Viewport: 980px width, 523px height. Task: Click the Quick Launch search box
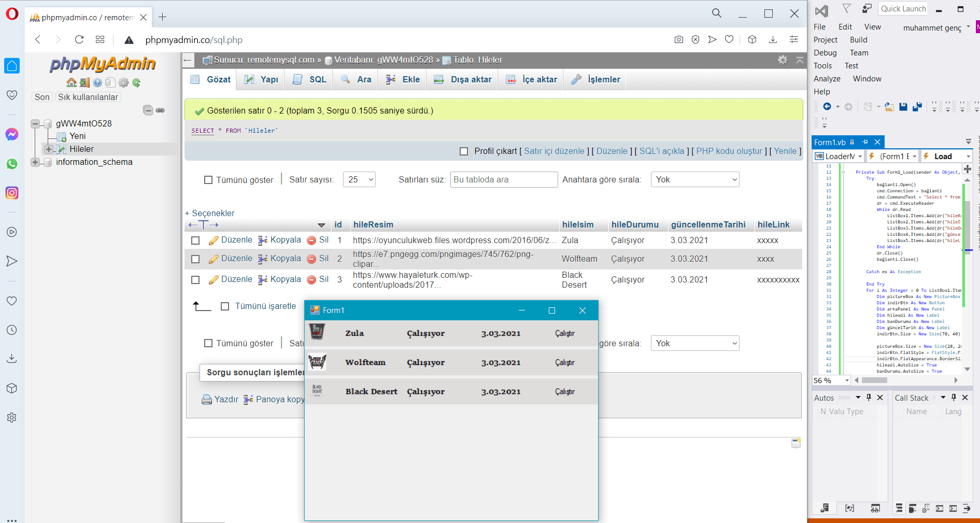tap(903, 9)
